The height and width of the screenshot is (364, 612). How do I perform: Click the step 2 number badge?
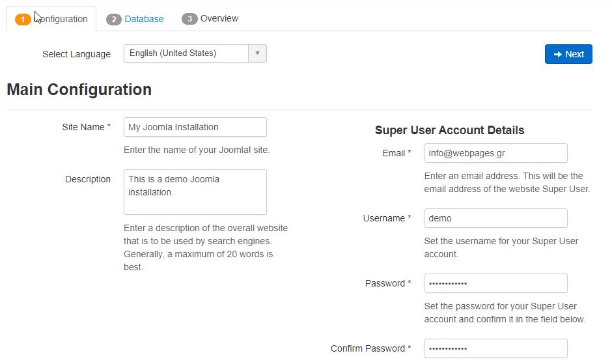[x=114, y=20]
